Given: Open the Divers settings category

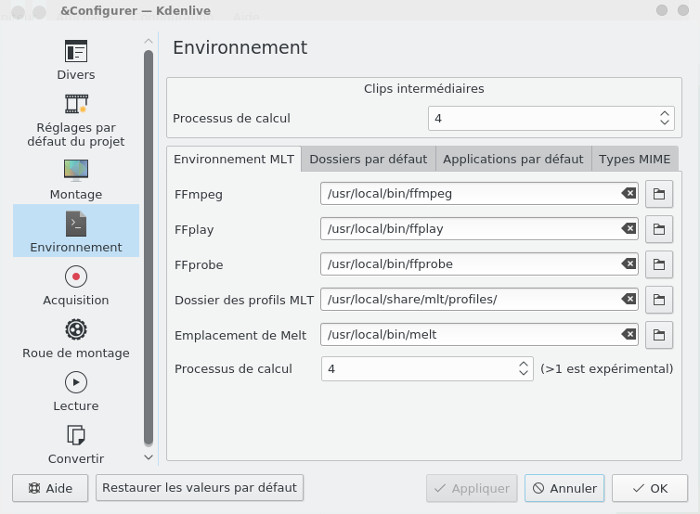Looking at the screenshot, I should (76, 60).
